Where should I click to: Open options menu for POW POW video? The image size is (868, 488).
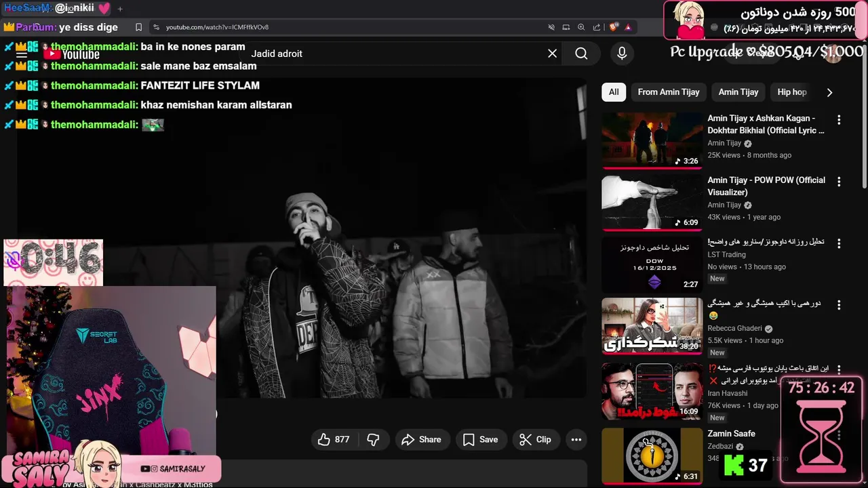pos(839,182)
